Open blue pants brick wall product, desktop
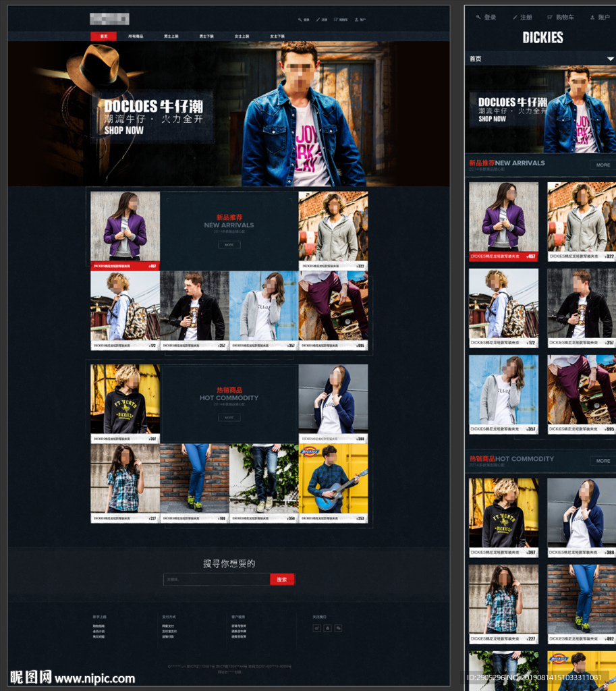The width and height of the screenshot is (616, 691). (194, 483)
